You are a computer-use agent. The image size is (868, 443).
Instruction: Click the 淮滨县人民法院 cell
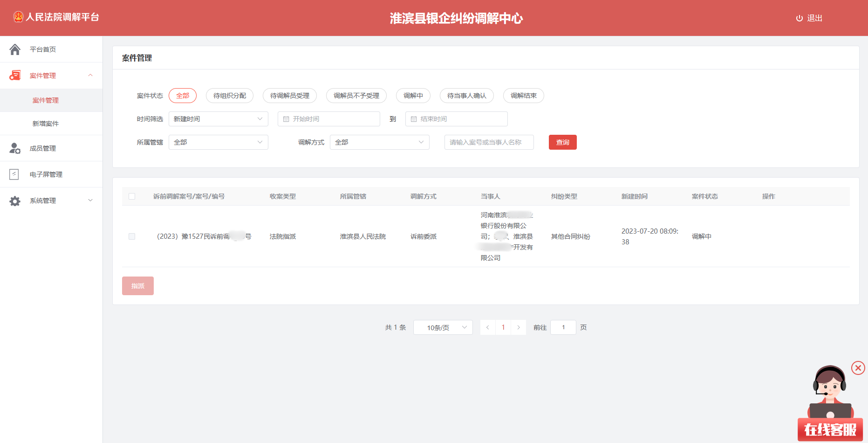click(363, 236)
